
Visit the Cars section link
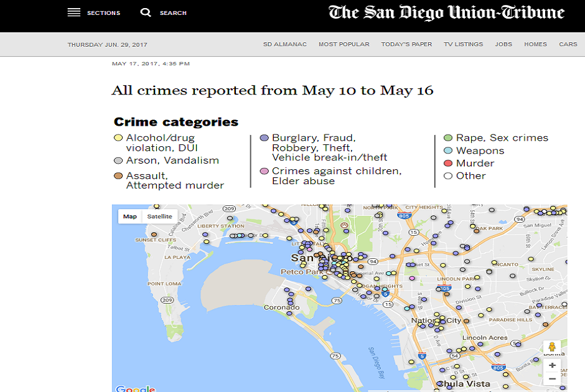coord(568,44)
